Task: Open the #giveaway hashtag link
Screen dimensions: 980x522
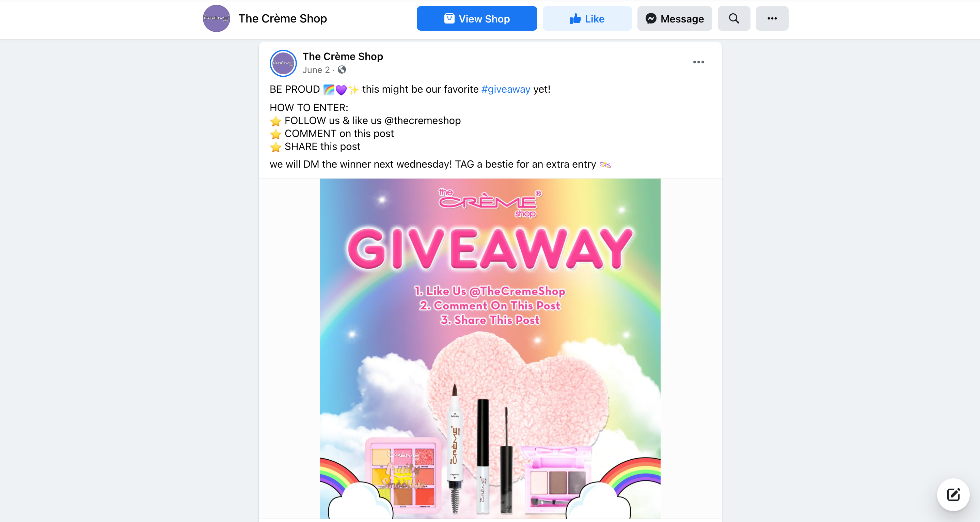Action: click(505, 89)
